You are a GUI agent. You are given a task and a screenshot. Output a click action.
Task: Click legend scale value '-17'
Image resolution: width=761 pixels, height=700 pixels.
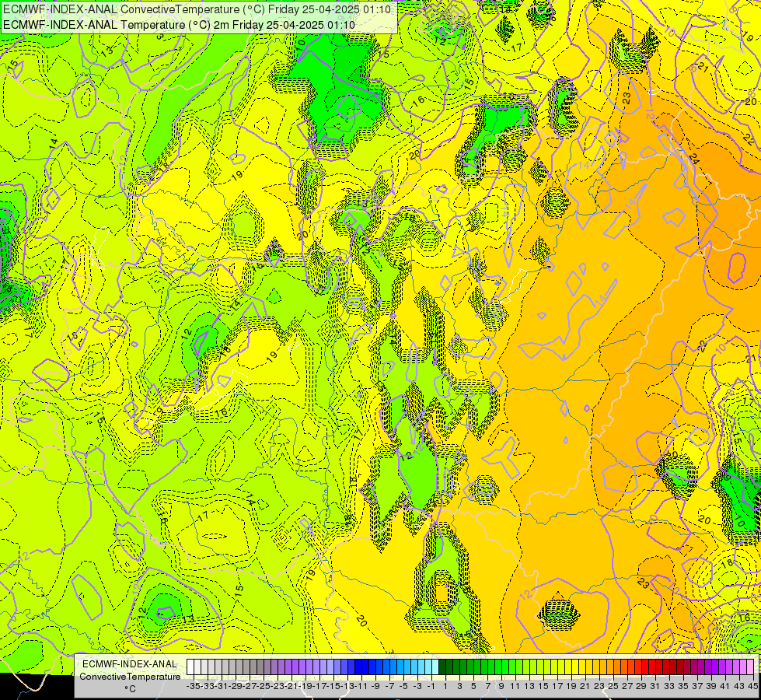[319, 686]
